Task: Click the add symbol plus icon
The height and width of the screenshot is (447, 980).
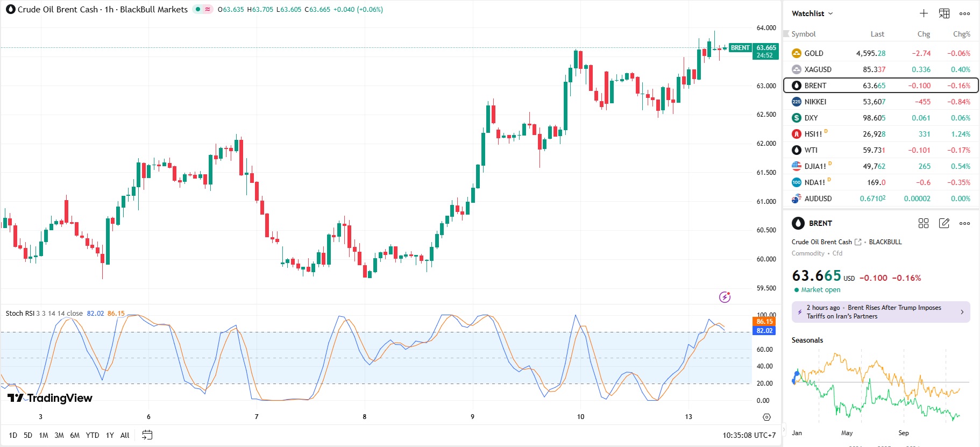Action: pos(924,13)
